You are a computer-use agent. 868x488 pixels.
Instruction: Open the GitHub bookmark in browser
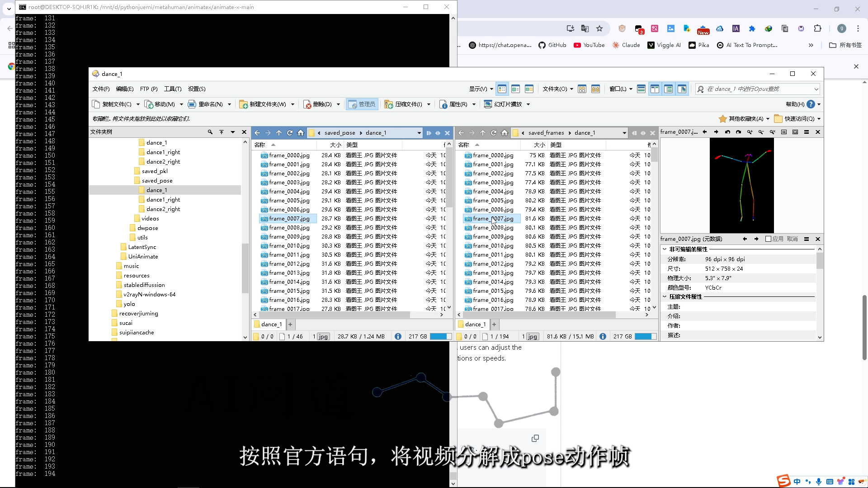552,45
